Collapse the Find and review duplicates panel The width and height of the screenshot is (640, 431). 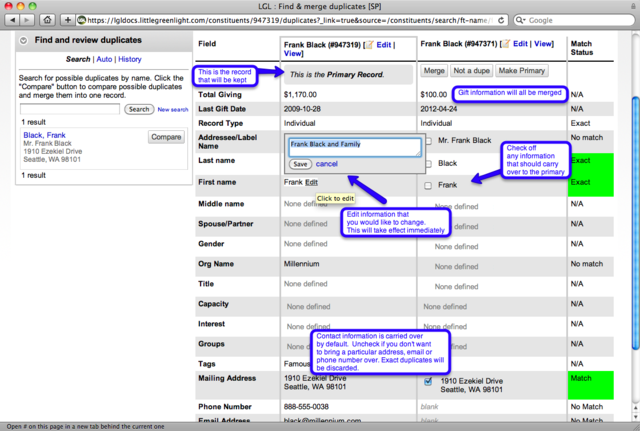point(24,40)
